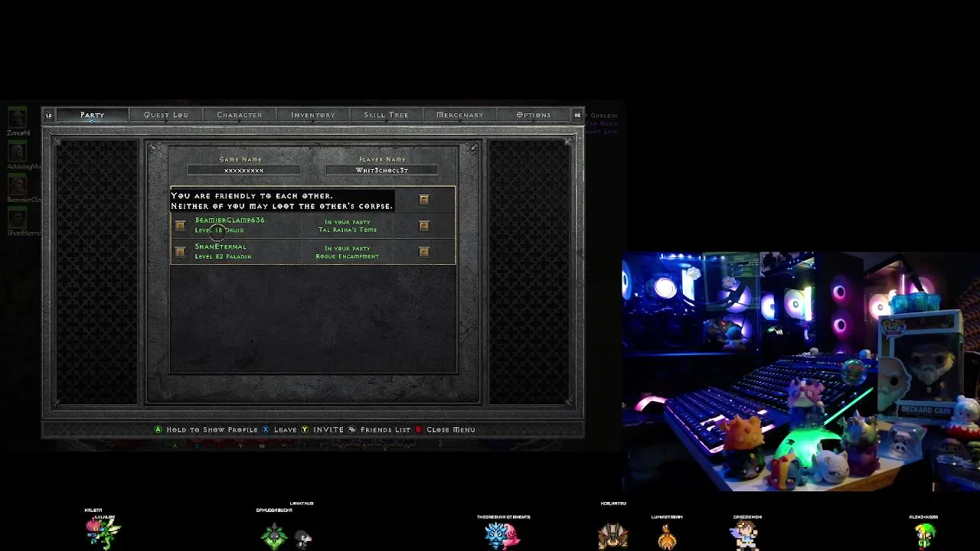Image resolution: width=980 pixels, height=551 pixels.
Task: Select the AdvisingMo party portrait behind the menu
Action: (17, 152)
